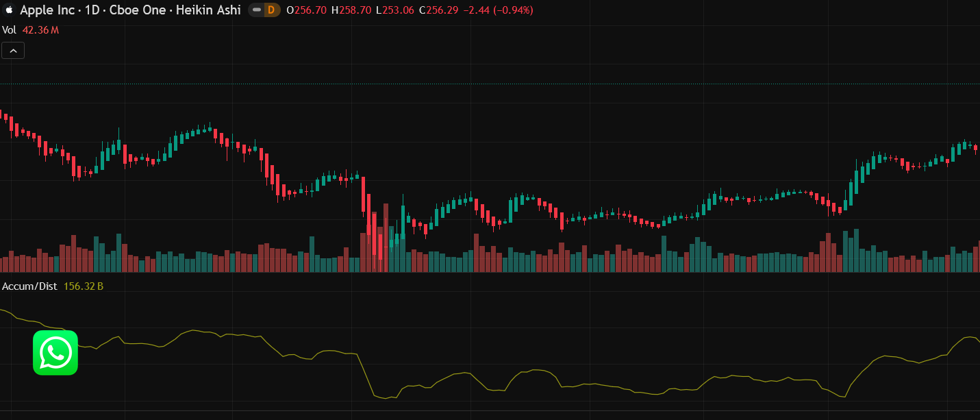
Task: Click the Apple logo beside the symbol name
Action: [9, 10]
